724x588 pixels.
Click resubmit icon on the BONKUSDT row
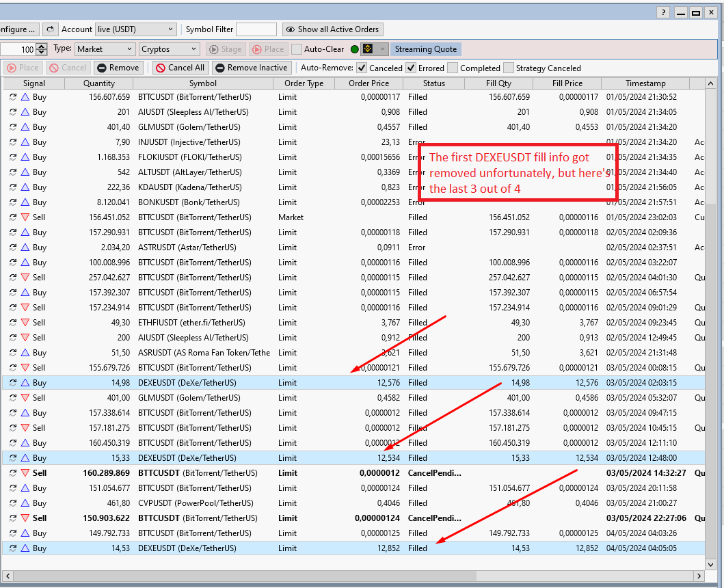(x=12, y=202)
